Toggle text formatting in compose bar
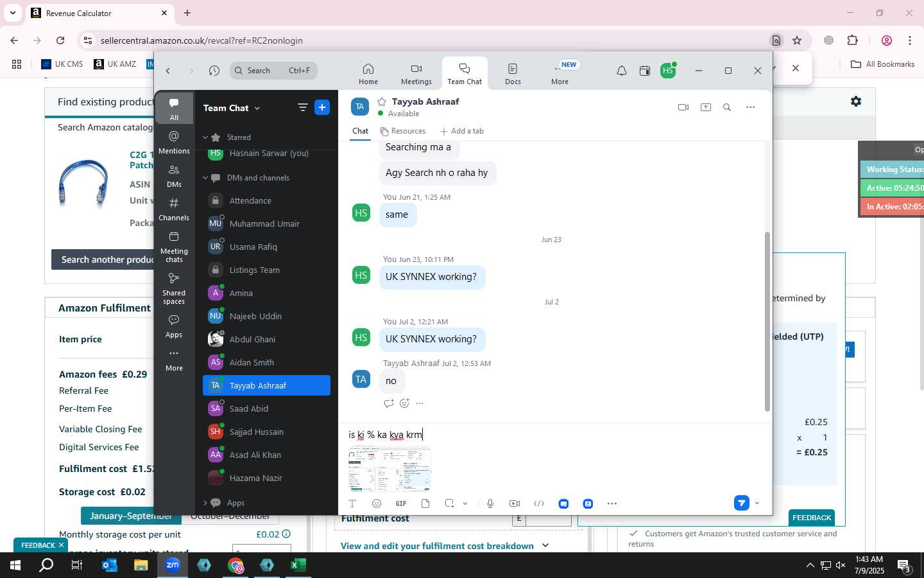 (352, 504)
